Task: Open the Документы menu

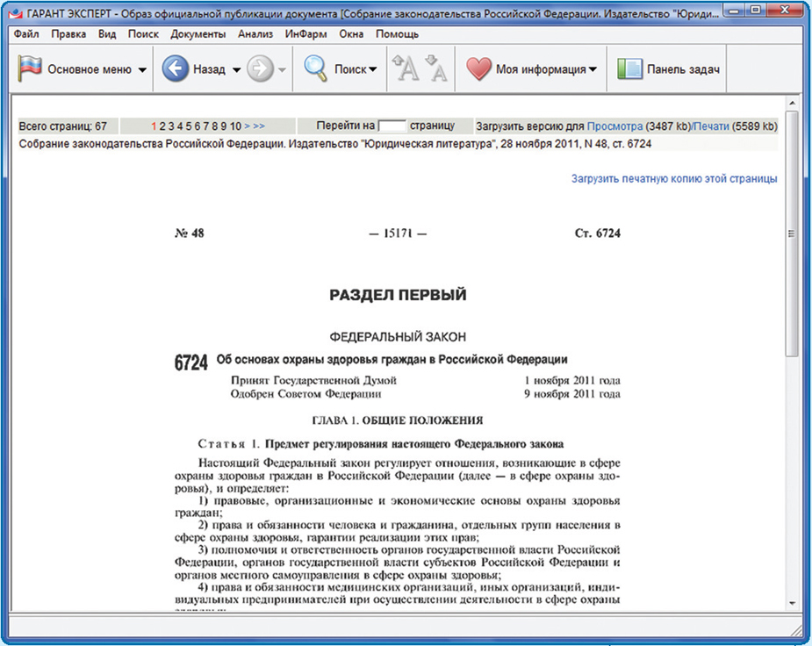Action: [198, 34]
